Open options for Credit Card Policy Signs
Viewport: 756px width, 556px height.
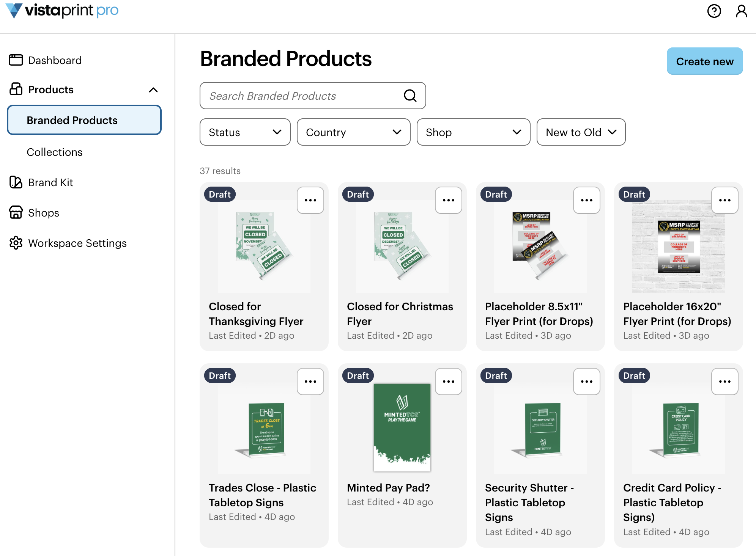(725, 382)
